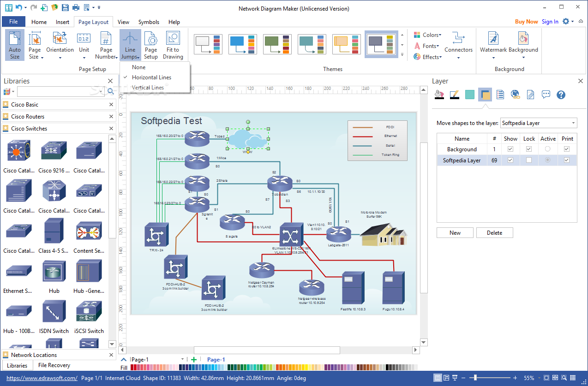588x386 pixels.
Task: Toggle Show checkbox for Background layer
Action: tap(510, 149)
